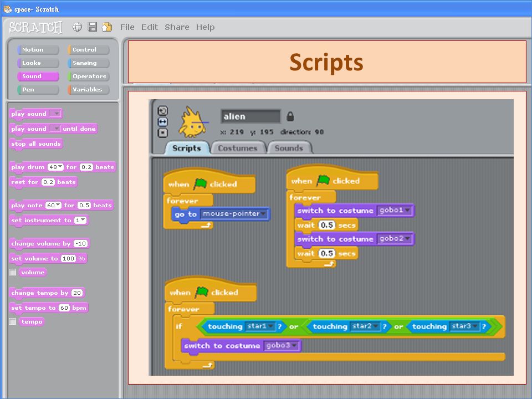532x399 pixels.
Task: Click the green flag above the touching-stars script
Action: [202, 292]
